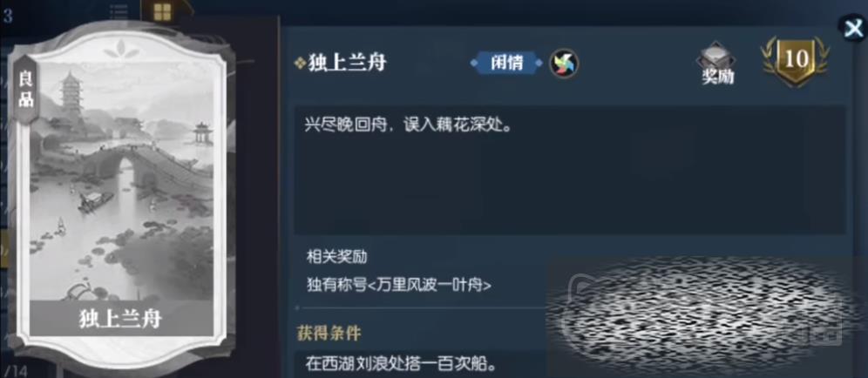Image resolution: width=868 pixels, height=378 pixels.
Task: Open the 奖励 reward box icon
Action: coord(717,63)
